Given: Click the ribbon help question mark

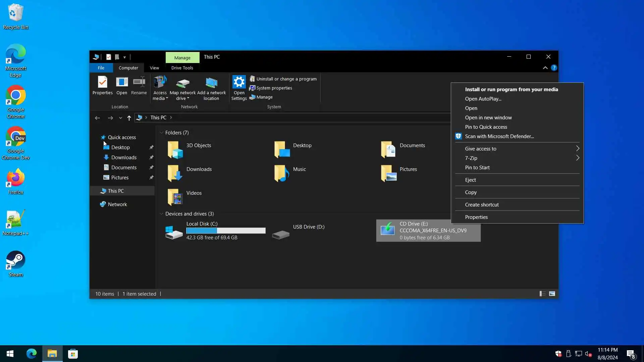Looking at the screenshot, I should pyautogui.click(x=554, y=68).
